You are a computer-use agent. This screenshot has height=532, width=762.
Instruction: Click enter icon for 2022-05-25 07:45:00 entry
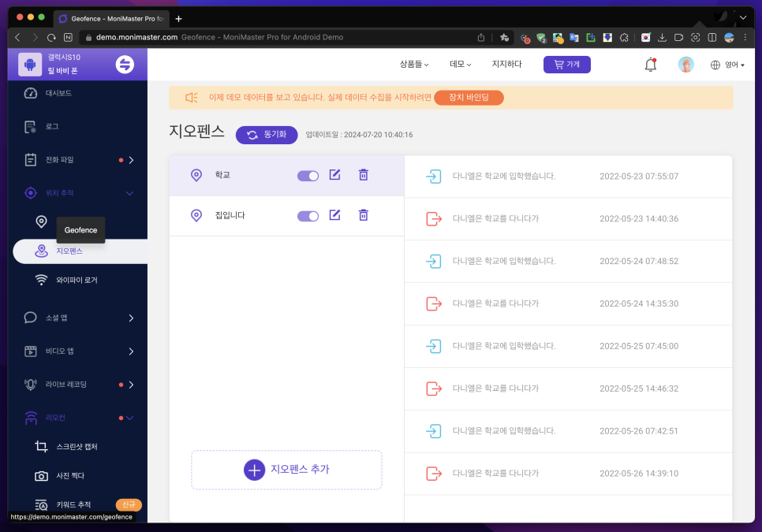click(434, 346)
